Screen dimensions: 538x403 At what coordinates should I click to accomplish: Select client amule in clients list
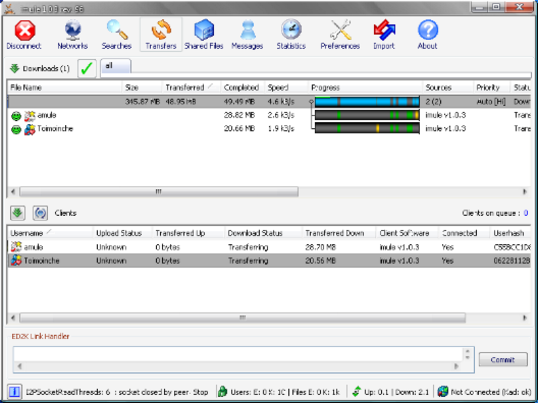coord(269,247)
